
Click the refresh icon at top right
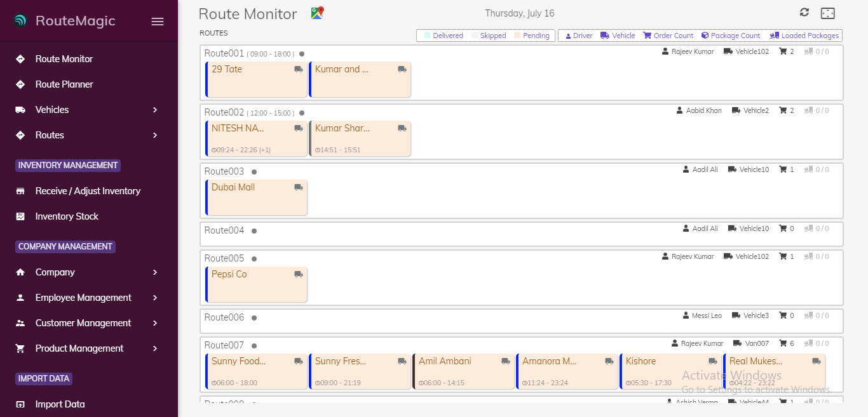tap(804, 13)
